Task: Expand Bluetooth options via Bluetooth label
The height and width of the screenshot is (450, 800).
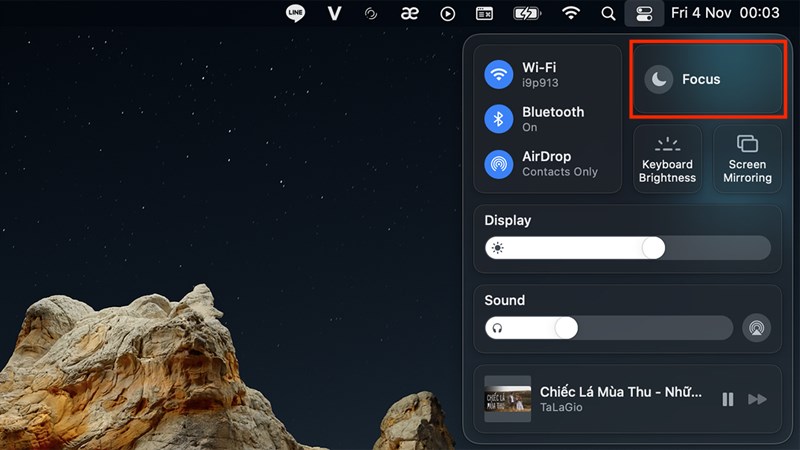Action: click(x=553, y=112)
